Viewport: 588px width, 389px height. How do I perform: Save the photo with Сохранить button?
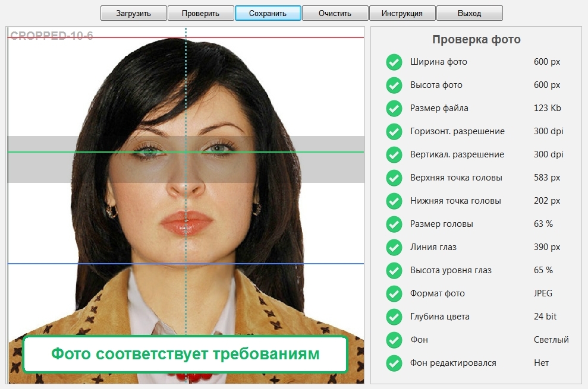tap(268, 13)
